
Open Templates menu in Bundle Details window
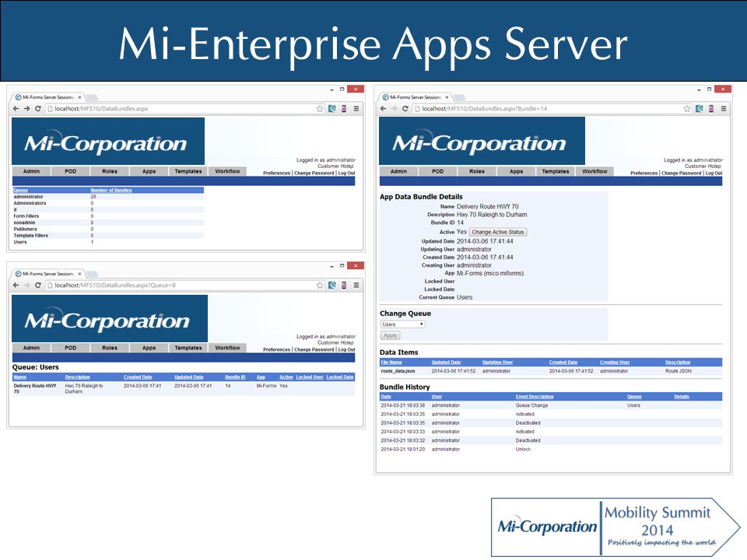click(x=556, y=171)
